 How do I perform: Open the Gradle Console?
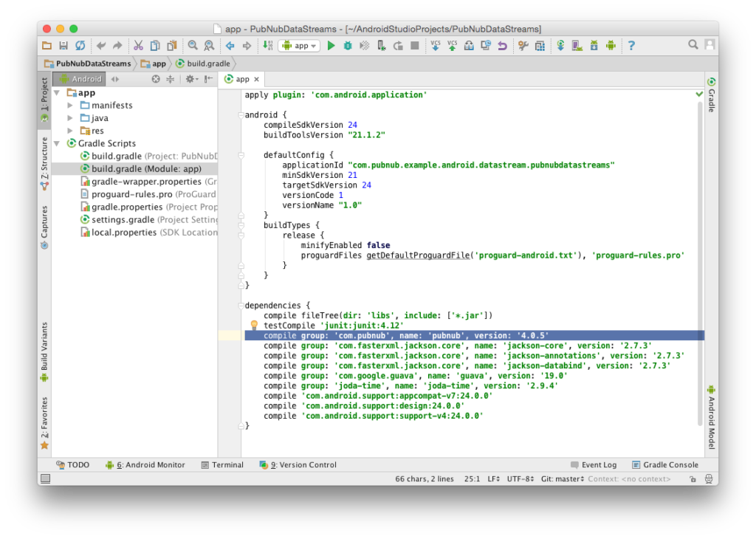point(665,464)
